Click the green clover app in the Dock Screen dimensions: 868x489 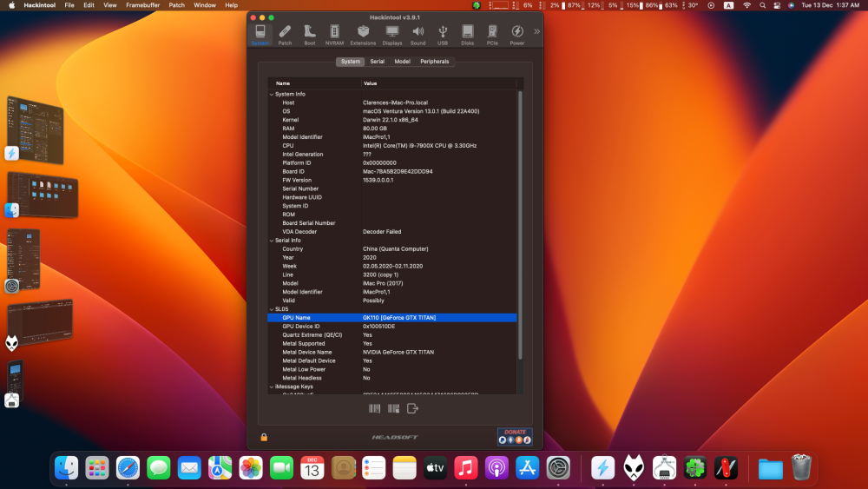click(695, 468)
